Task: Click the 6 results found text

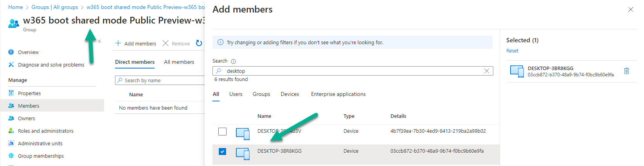Action: tap(231, 79)
